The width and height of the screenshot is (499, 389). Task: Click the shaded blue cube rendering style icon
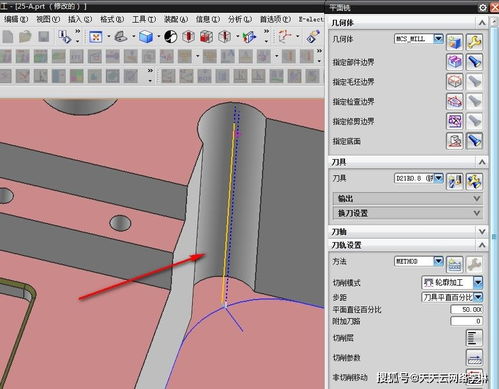click(146, 36)
